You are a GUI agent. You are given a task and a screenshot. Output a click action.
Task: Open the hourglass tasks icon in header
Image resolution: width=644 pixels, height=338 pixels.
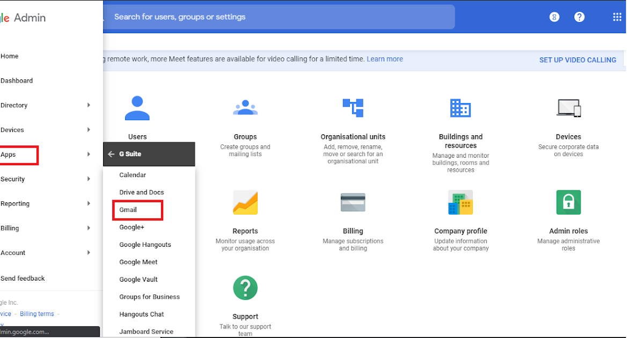tap(554, 17)
